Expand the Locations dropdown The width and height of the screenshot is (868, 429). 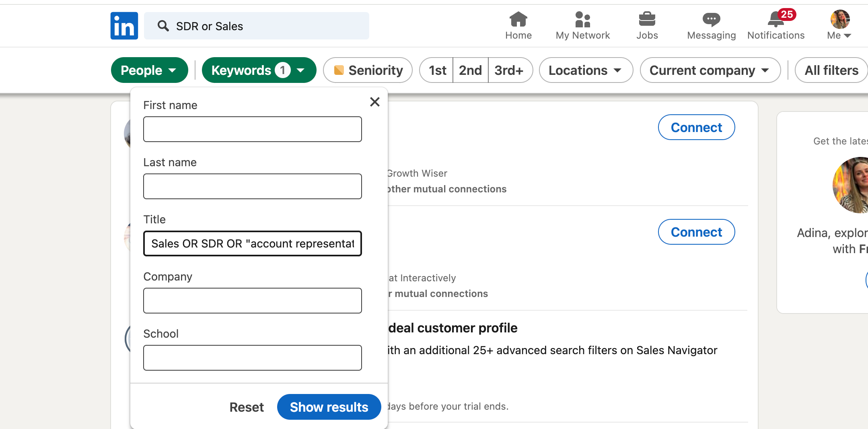pyautogui.click(x=586, y=70)
